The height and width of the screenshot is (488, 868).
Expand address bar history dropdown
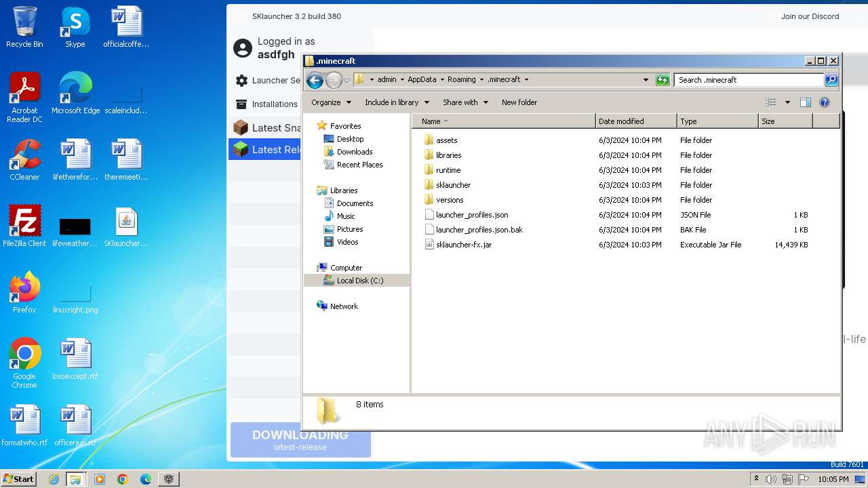[646, 80]
